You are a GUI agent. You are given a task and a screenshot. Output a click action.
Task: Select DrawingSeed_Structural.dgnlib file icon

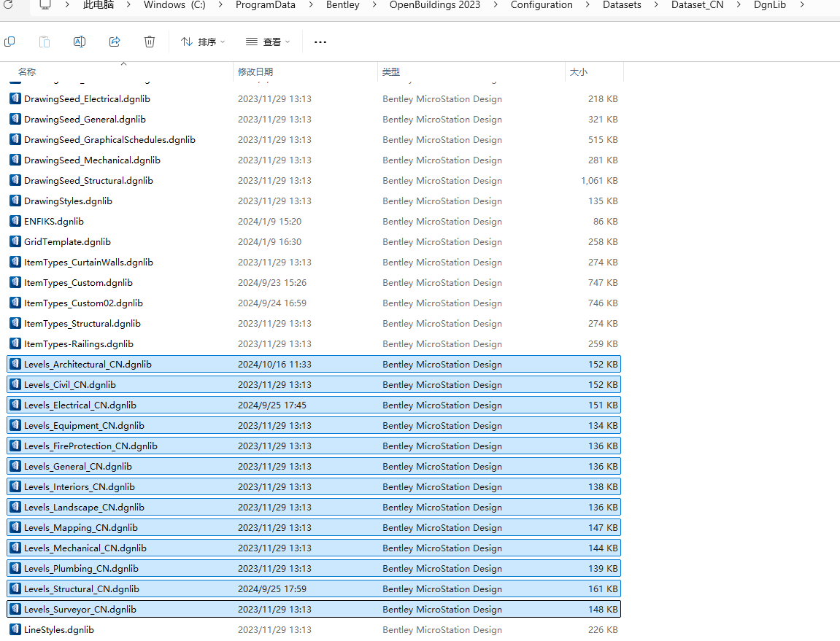[x=15, y=180]
